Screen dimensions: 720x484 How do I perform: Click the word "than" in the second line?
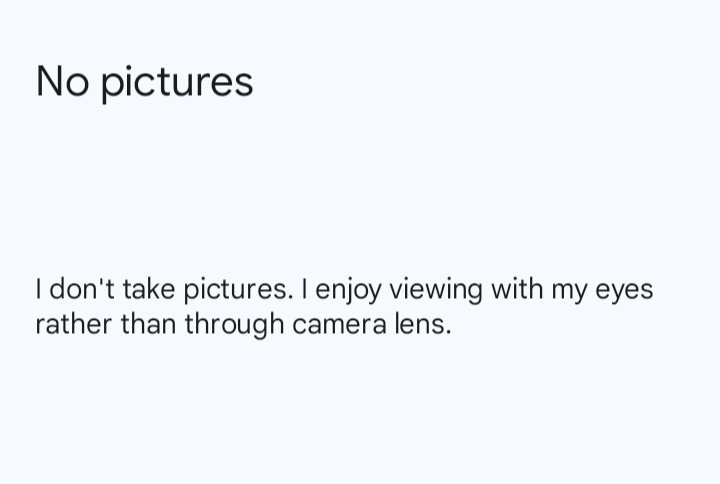pos(149,324)
